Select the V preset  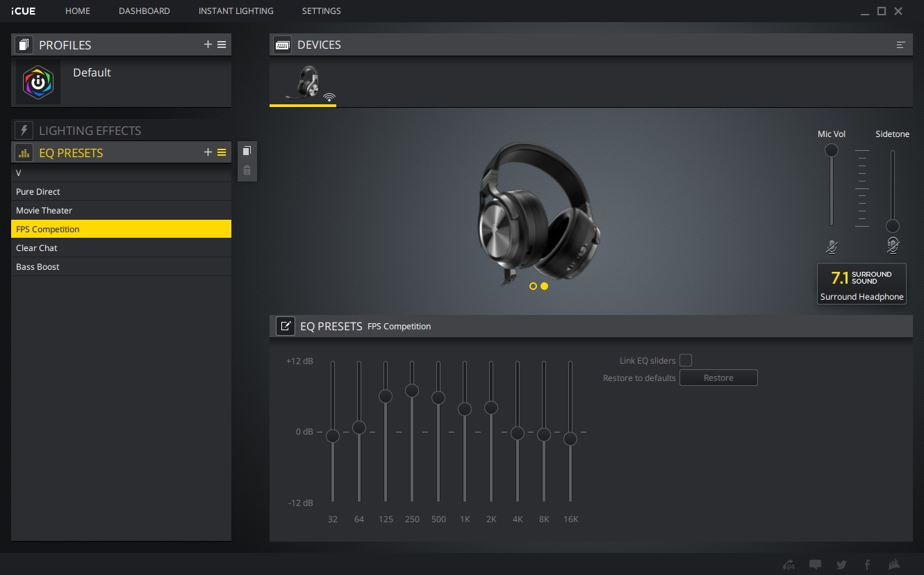point(122,172)
